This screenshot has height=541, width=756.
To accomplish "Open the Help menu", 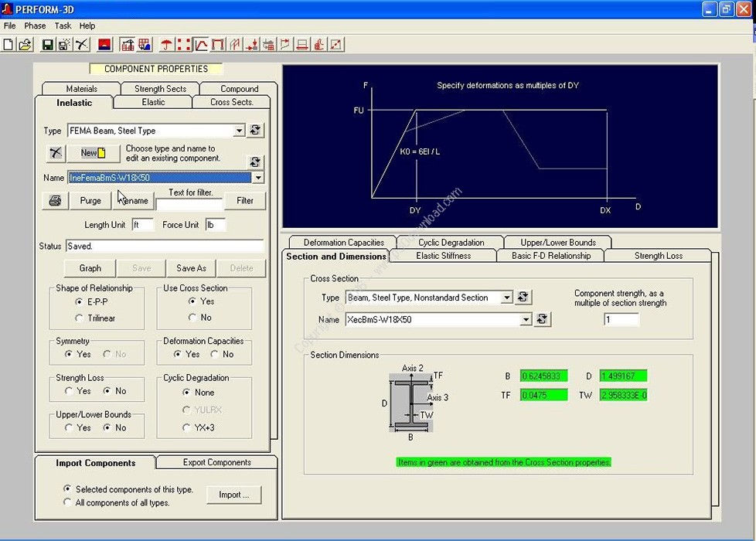I will tap(87, 26).
